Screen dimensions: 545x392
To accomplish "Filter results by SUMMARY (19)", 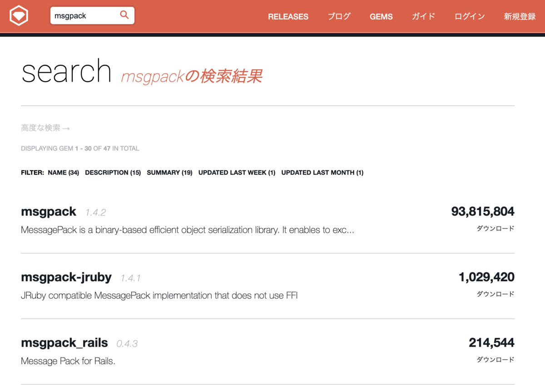I will [169, 172].
